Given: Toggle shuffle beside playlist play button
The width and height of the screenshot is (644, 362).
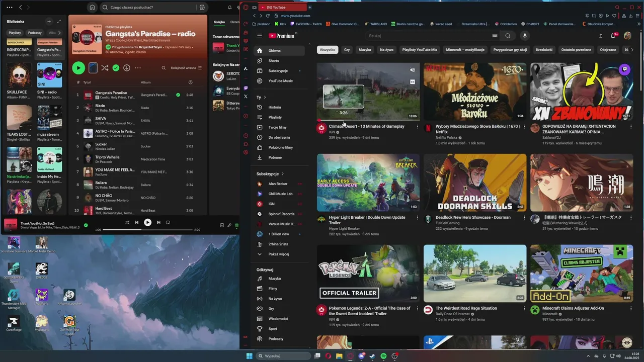Looking at the screenshot, I should pos(105,68).
